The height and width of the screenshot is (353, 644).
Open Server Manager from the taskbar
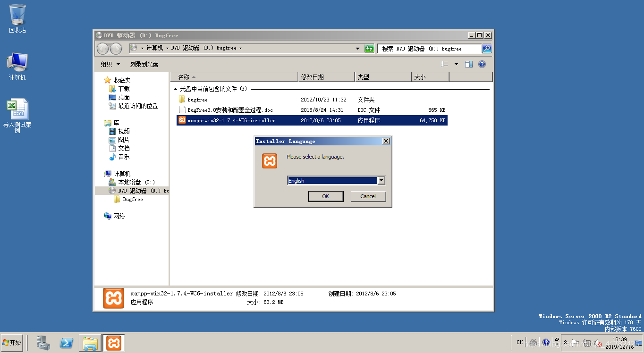point(43,343)
